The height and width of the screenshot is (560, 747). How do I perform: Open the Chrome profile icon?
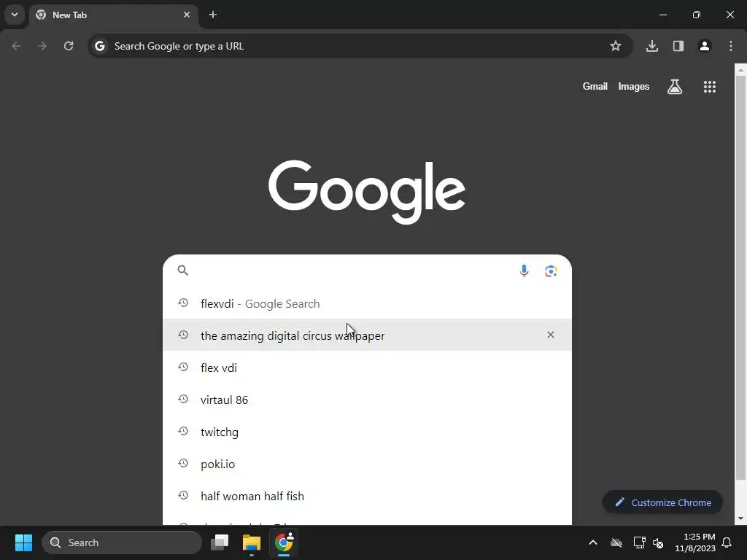pyautogui.click(x=705, y=46)
